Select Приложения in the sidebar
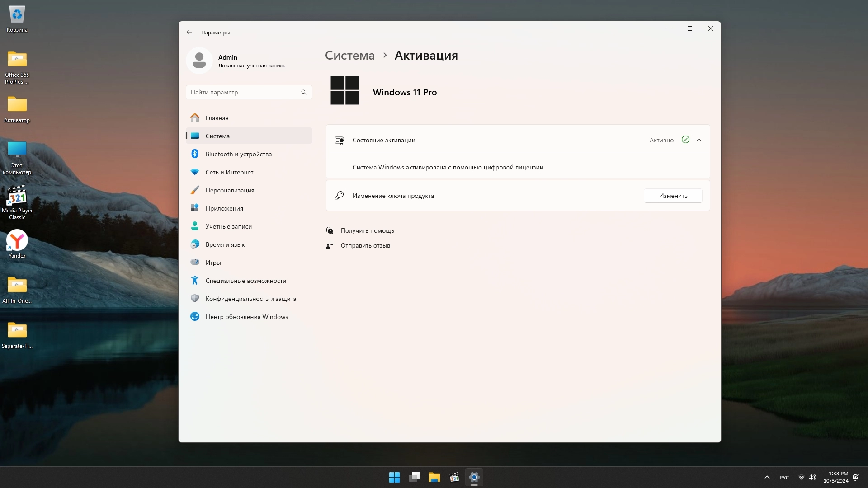Screen dimensions: 868x488 pyautogui.click(x=224, y=208)
